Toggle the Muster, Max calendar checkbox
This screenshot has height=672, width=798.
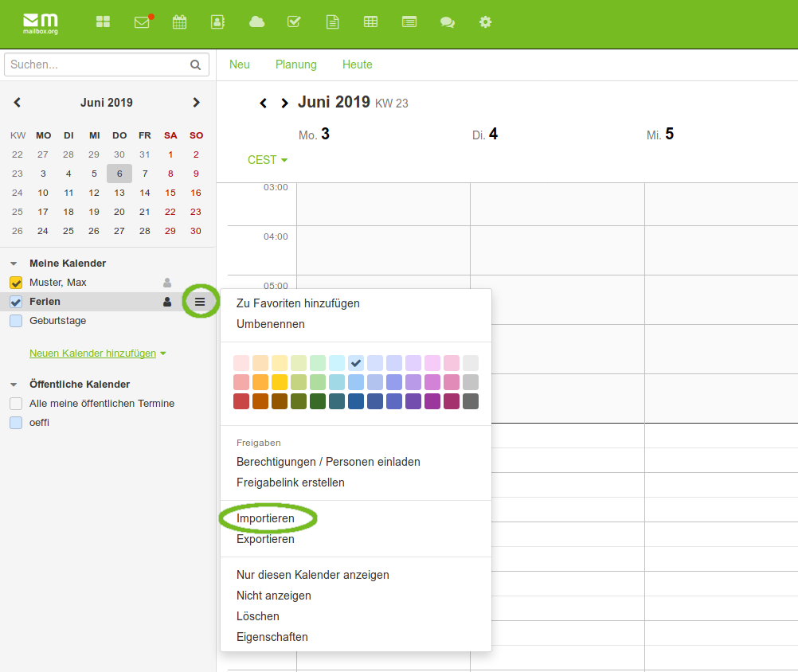(16, 283)
